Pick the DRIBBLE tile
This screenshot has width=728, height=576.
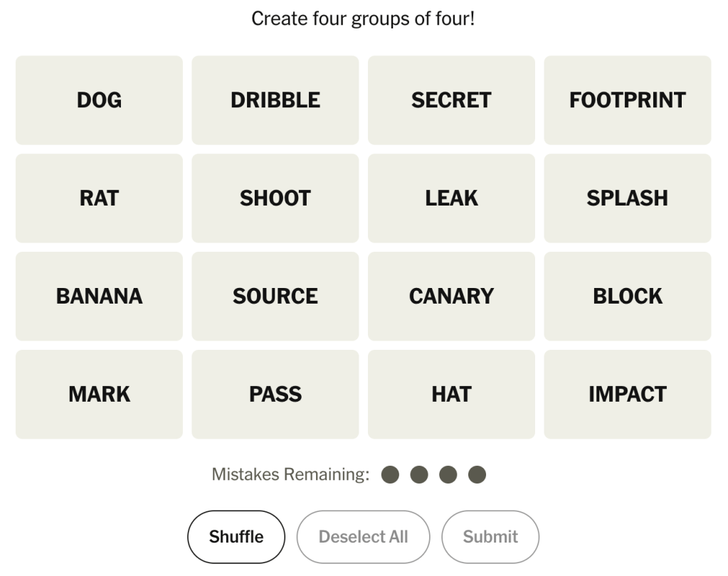pyautogui.click(x=275, y=100)
